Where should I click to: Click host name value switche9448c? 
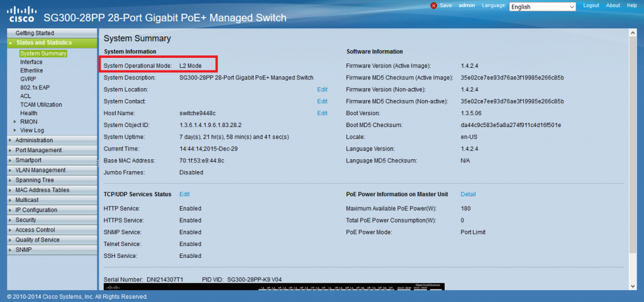tap(197, 113)
